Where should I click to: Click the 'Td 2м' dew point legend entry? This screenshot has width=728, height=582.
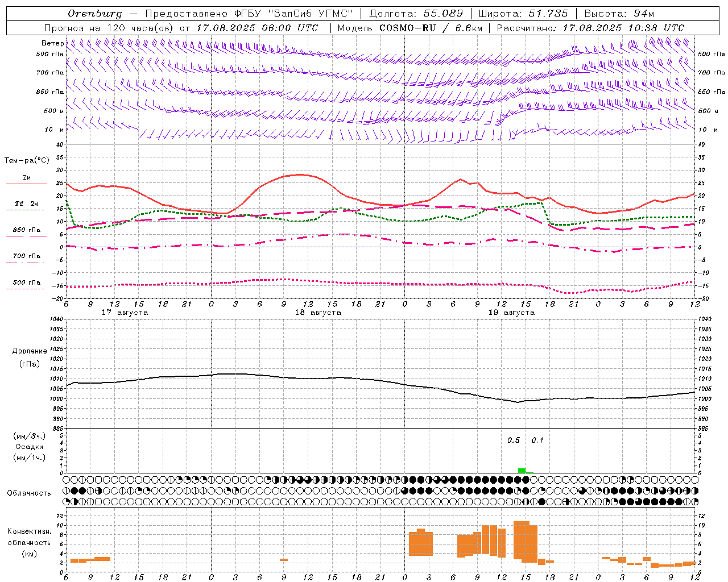click(x=27, y=203)
